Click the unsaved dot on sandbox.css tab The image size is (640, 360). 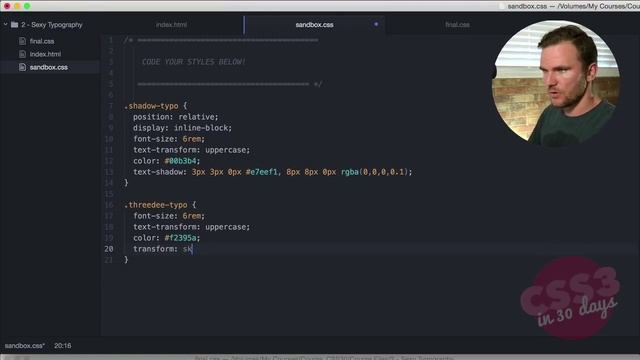tap(376, 24)
